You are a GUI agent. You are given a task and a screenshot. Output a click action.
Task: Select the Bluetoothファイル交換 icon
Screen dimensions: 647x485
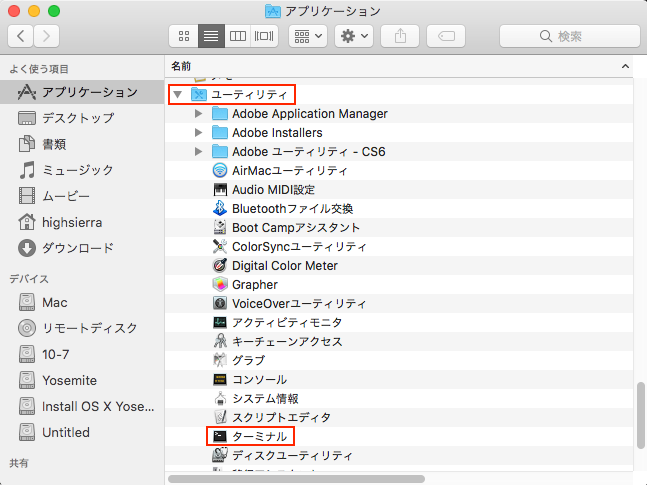(x=220, y=208)
